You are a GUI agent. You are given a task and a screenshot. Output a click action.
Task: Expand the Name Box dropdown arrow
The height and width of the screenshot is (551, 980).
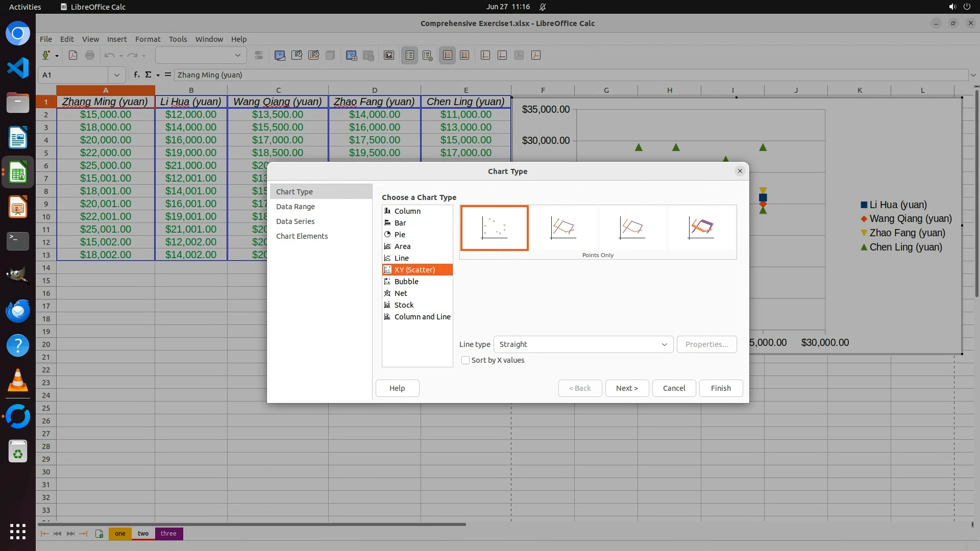pyautogui.click(x=117, y=75)
